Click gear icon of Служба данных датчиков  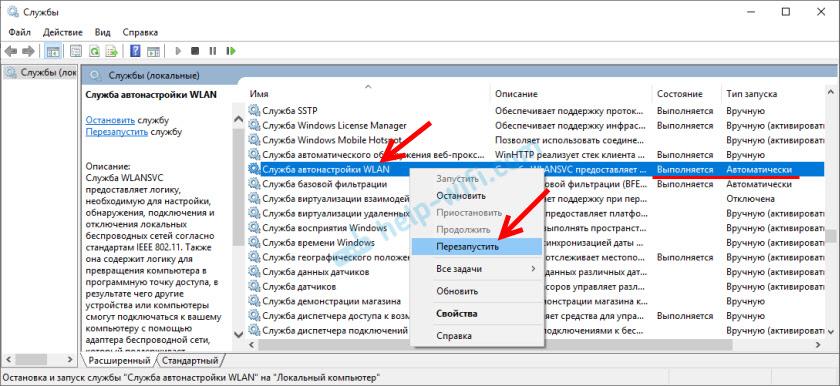tap(253, 271)
